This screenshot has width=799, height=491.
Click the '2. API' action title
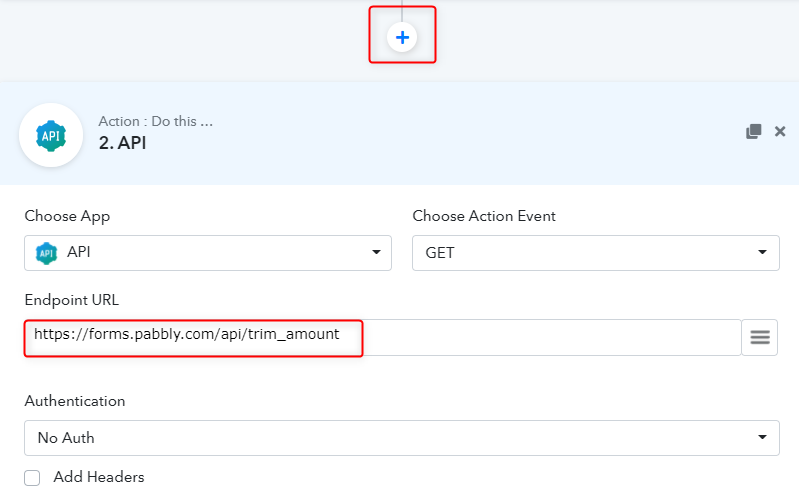click(x=122, y=143)
